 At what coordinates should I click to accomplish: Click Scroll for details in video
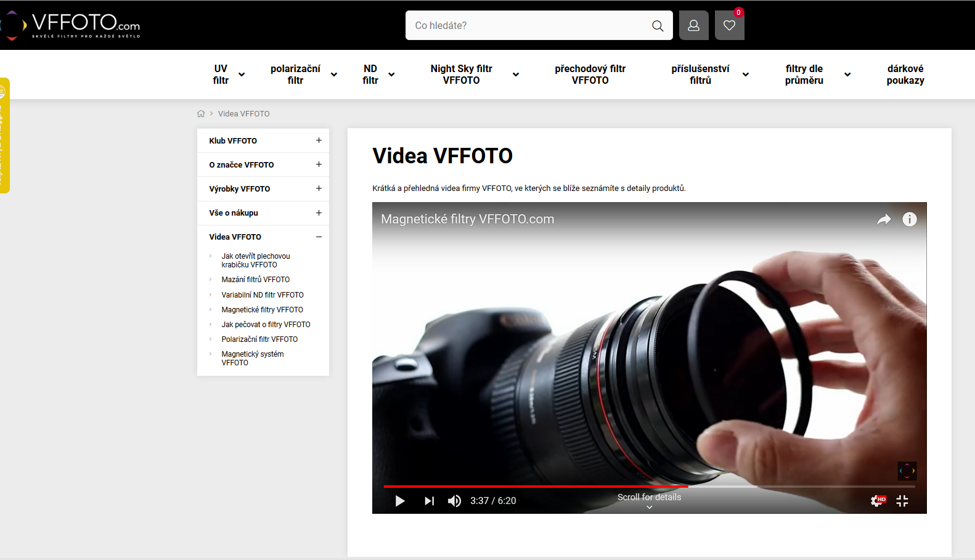coord(649,501)
